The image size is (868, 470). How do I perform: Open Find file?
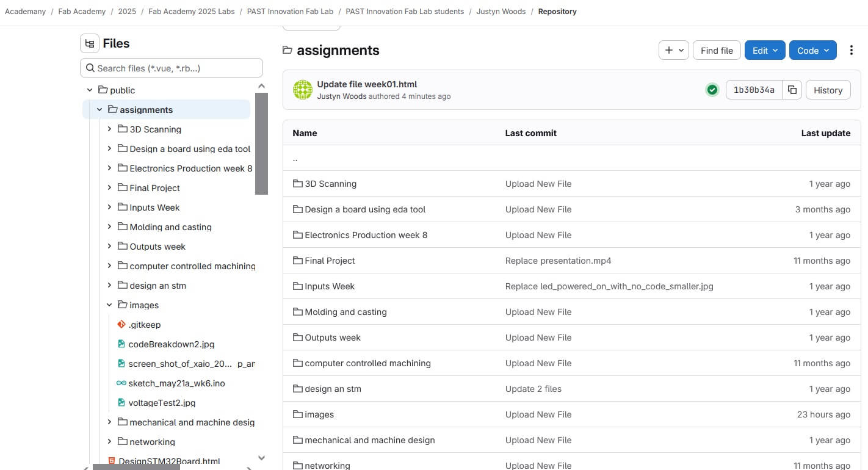717,51
